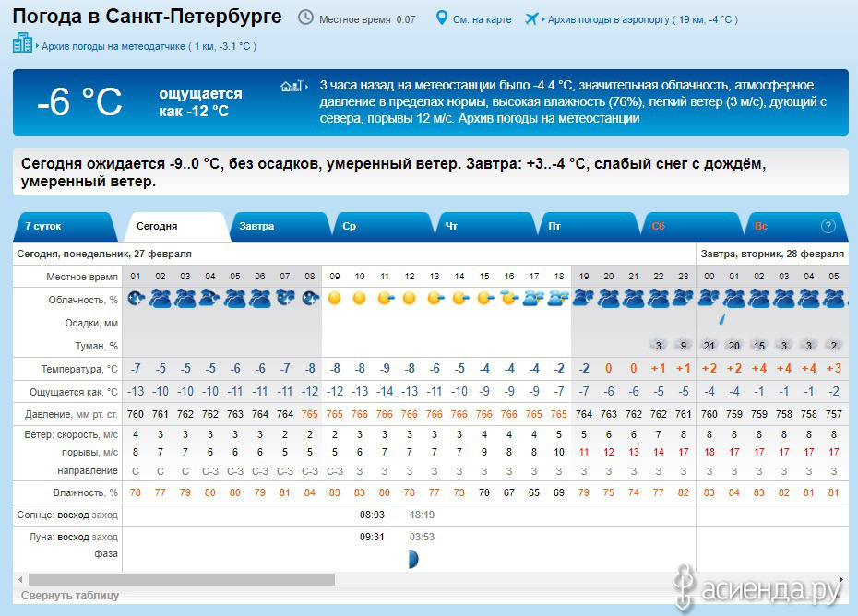
Task: Click the partly cloudy icon at hour 15
Action: pos(485,298)
